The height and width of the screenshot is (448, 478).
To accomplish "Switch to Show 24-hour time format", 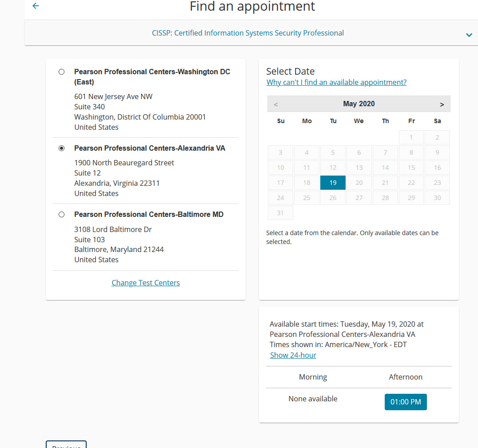I will 293,355.
